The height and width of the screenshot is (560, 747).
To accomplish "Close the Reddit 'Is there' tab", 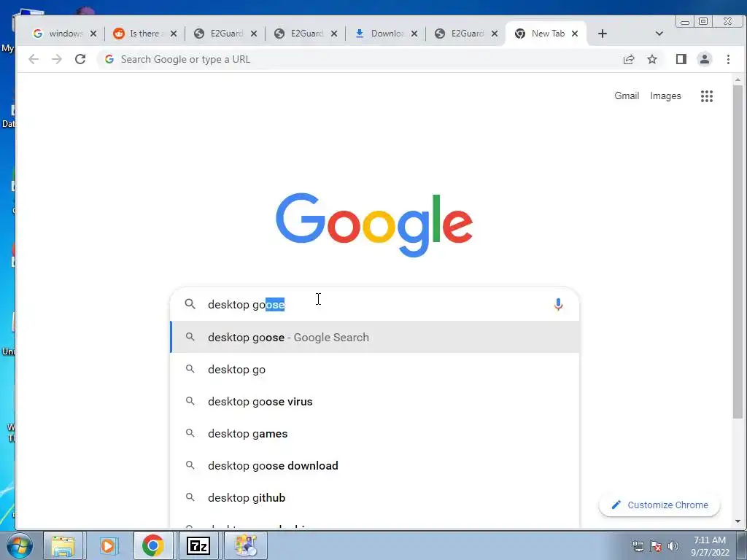I will (x=174, y=34).
